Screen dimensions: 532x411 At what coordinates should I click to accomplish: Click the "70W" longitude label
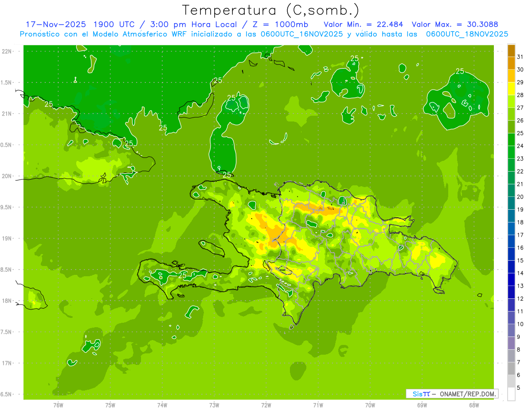pyautogui.click(x=370, y=405)
